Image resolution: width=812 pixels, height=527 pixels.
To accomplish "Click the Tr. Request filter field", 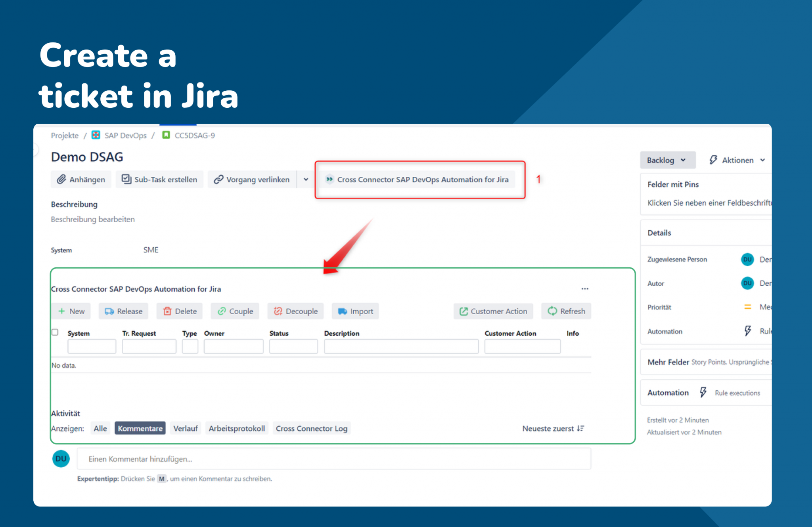I will (149, 346).
